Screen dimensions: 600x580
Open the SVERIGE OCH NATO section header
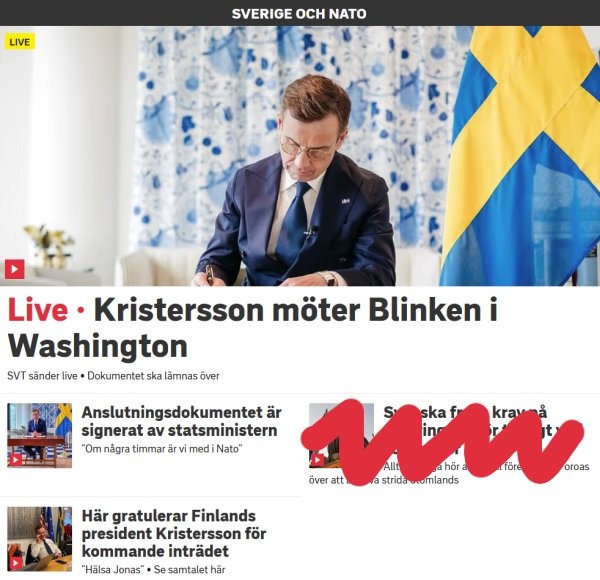point(299,14)
